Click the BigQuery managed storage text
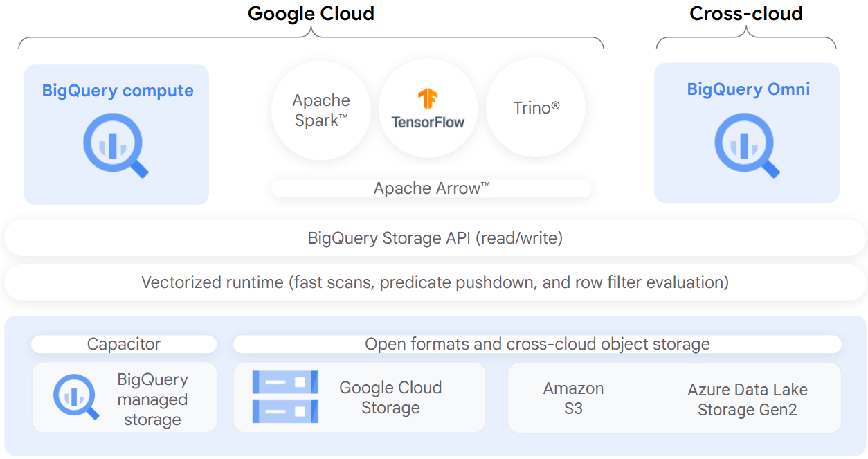The width and height of the screenshot is (868, 459). (152, 399)
